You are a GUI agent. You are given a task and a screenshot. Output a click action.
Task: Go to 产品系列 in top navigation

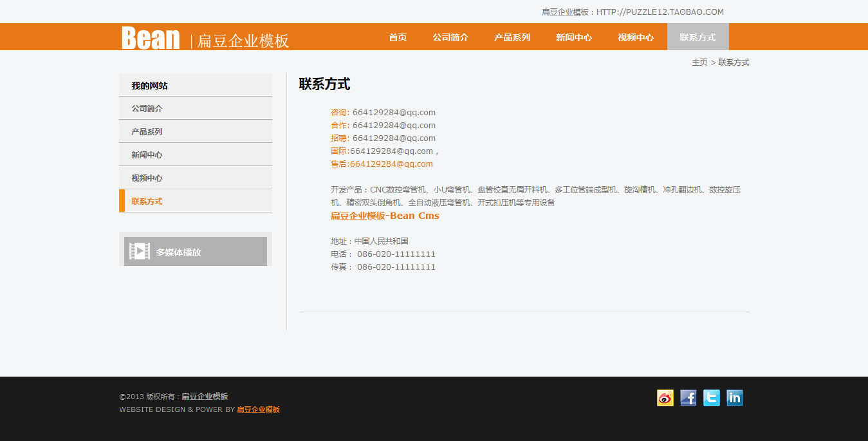click(x=512, y=37)
